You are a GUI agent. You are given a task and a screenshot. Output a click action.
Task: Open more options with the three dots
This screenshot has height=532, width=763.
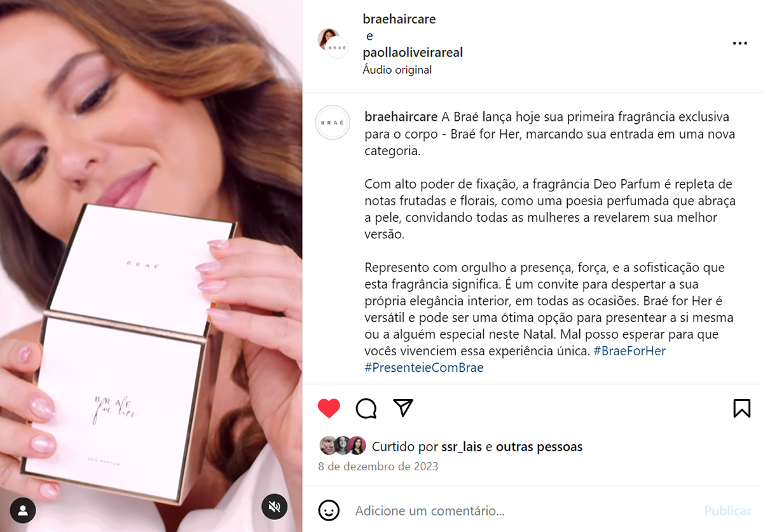coord(739,43)
